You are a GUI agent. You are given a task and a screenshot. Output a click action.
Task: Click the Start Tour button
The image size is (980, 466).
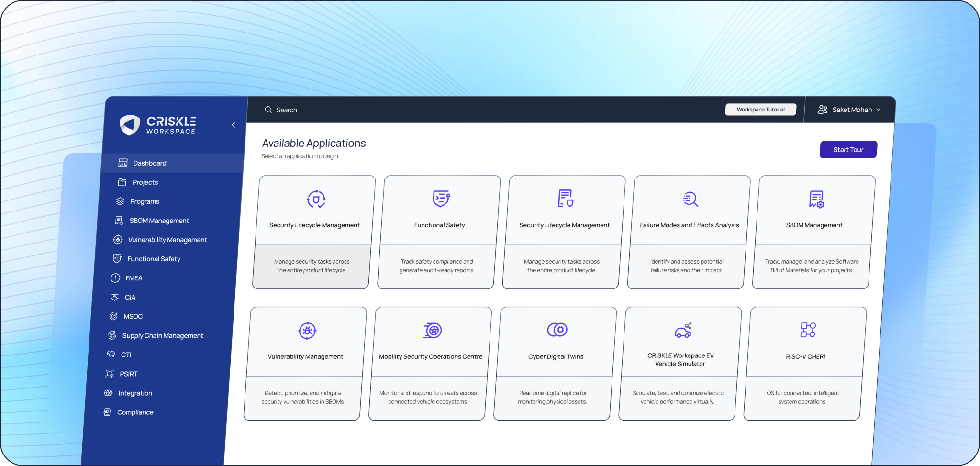pos(848,149)
